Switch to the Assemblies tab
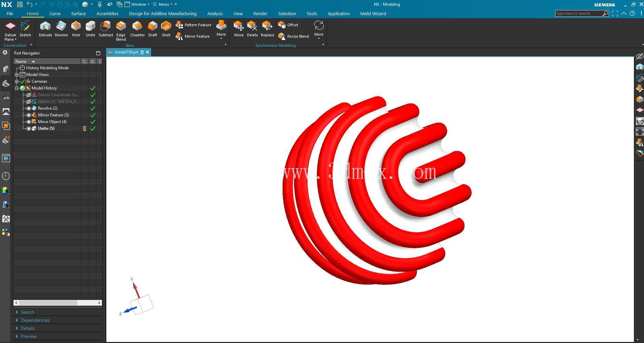Image resolution: width=644 pixels, height=343 pixels. 107,13
